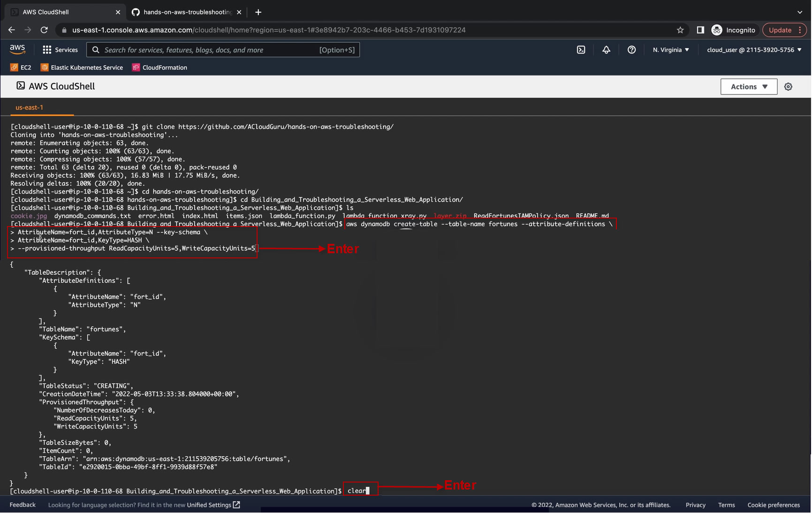Click the Receiving objects output line
This screenshot has height=513, width=812.
point(125,176)
